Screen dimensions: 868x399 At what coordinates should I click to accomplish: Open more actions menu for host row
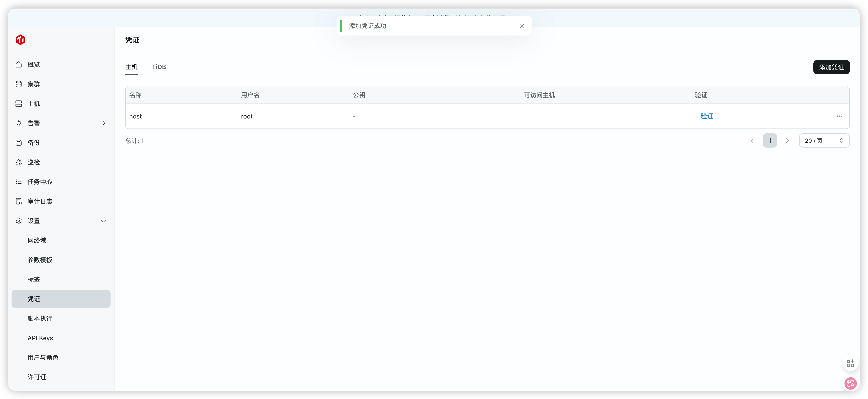coord(839,116)
